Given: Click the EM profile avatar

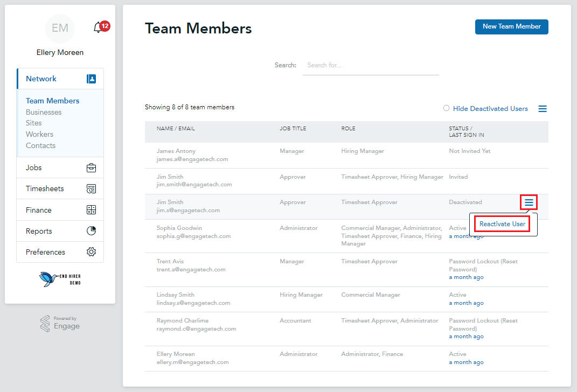Looking at the screenshot, I should [60, 29].
